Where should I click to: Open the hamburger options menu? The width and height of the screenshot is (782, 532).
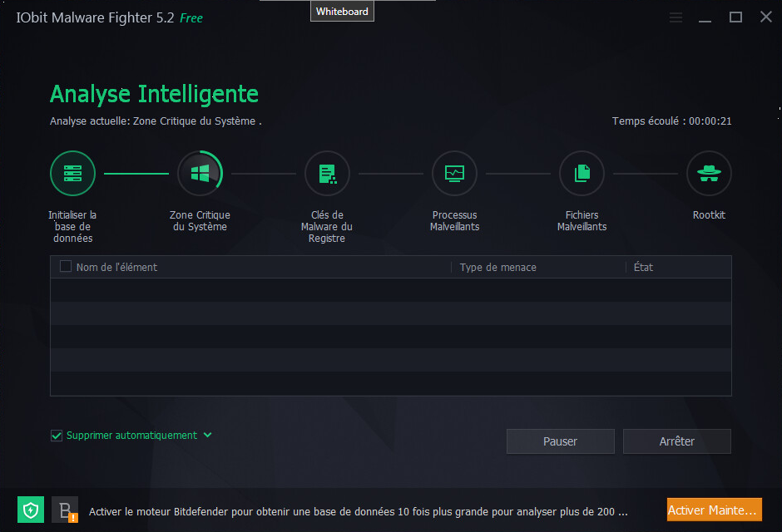point(676,17)
